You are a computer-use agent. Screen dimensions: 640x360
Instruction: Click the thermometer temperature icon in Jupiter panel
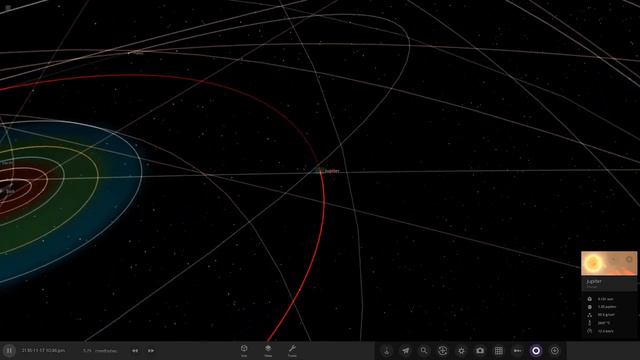coord(589,322)
